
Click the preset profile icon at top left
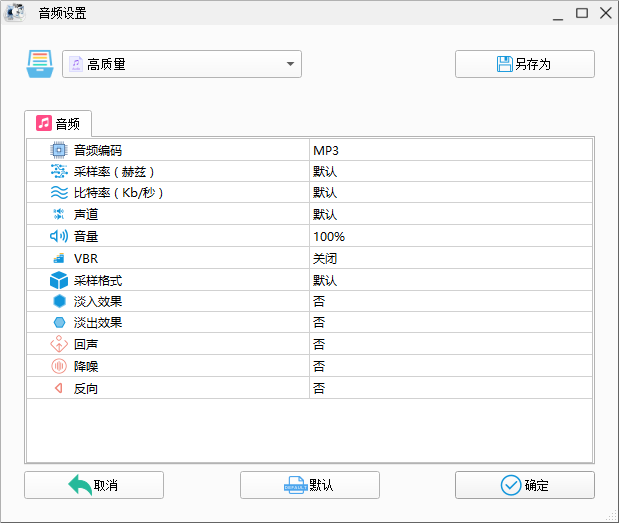(40, 64)
